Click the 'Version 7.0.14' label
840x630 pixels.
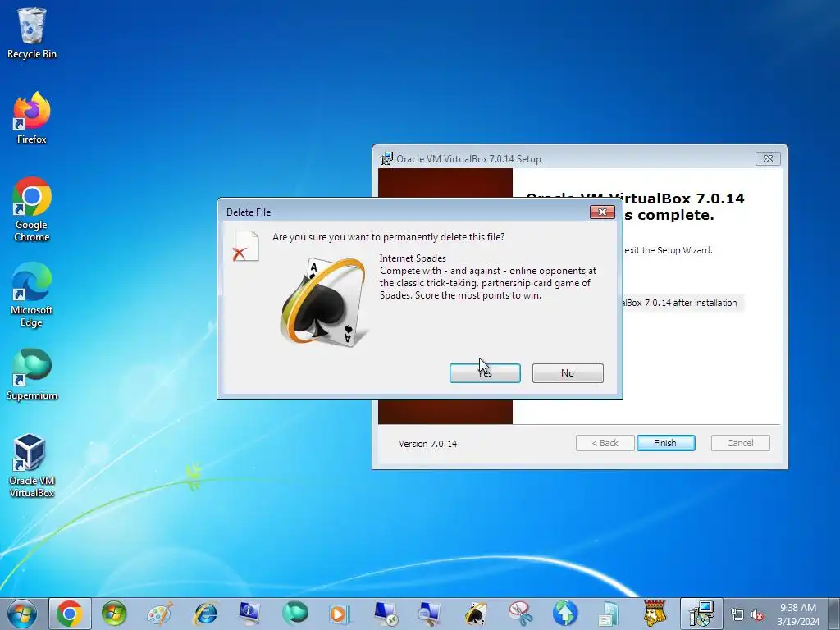pyautogui.click(x=428, y=444)
